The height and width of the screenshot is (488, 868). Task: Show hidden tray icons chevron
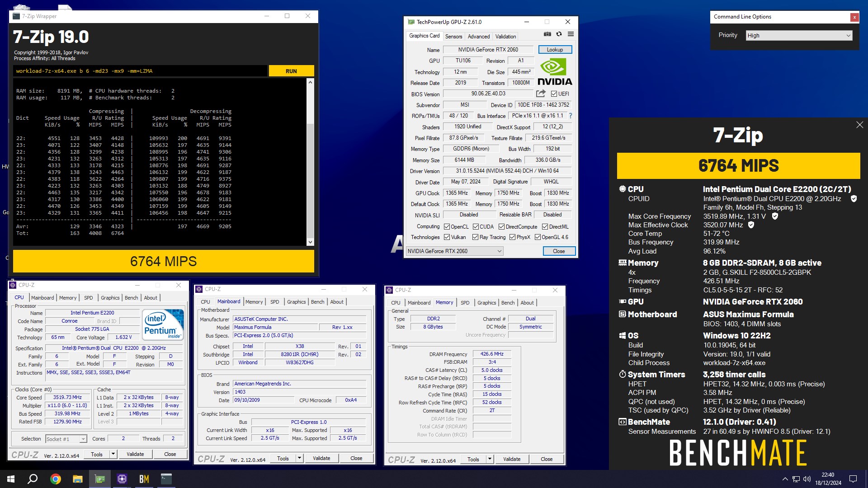pos(785,479)
